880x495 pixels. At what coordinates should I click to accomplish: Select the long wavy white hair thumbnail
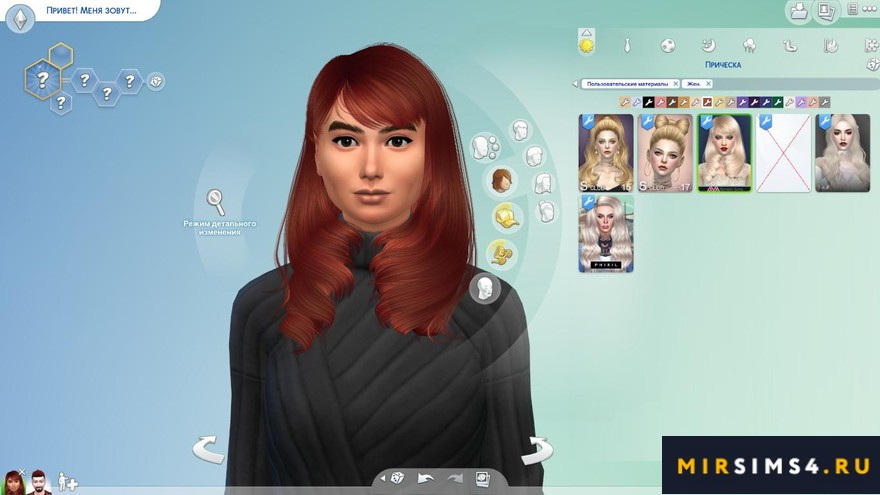tap(842, 153)
